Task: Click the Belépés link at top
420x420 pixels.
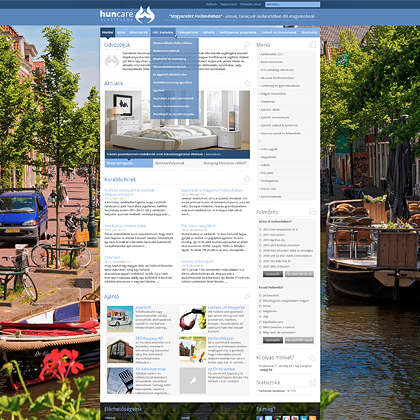Action: tap(211, 4)
